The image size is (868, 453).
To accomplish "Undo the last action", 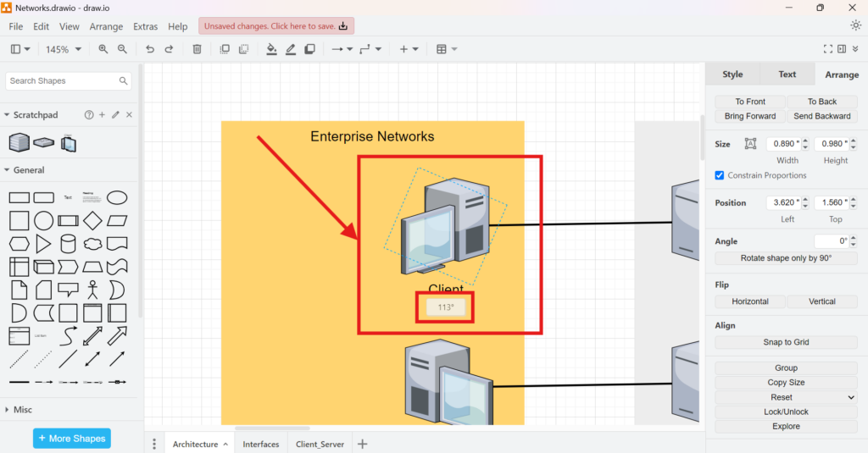I will 150,49.
